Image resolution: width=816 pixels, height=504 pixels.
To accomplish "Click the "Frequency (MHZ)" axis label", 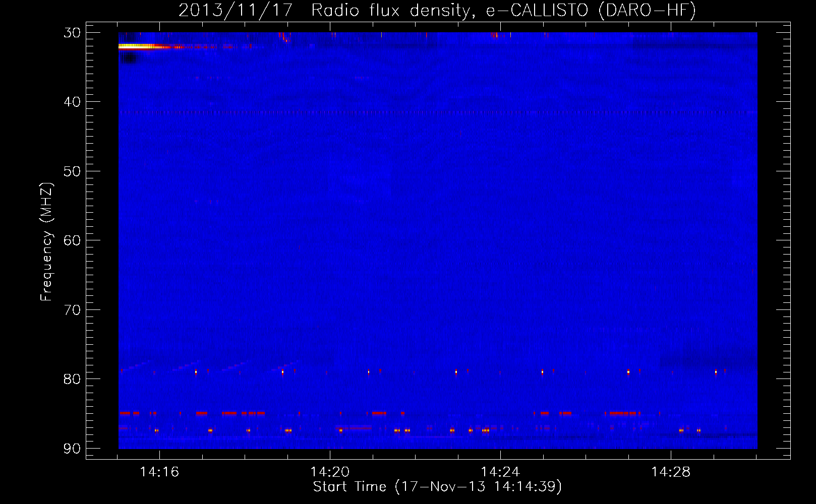I will click(46, 242).
